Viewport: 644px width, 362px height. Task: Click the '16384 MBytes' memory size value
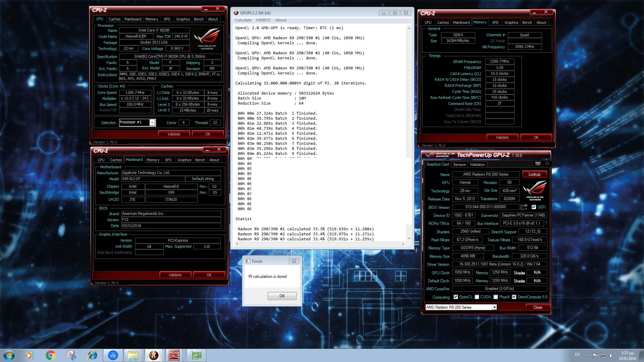click(x=458, y=41)
